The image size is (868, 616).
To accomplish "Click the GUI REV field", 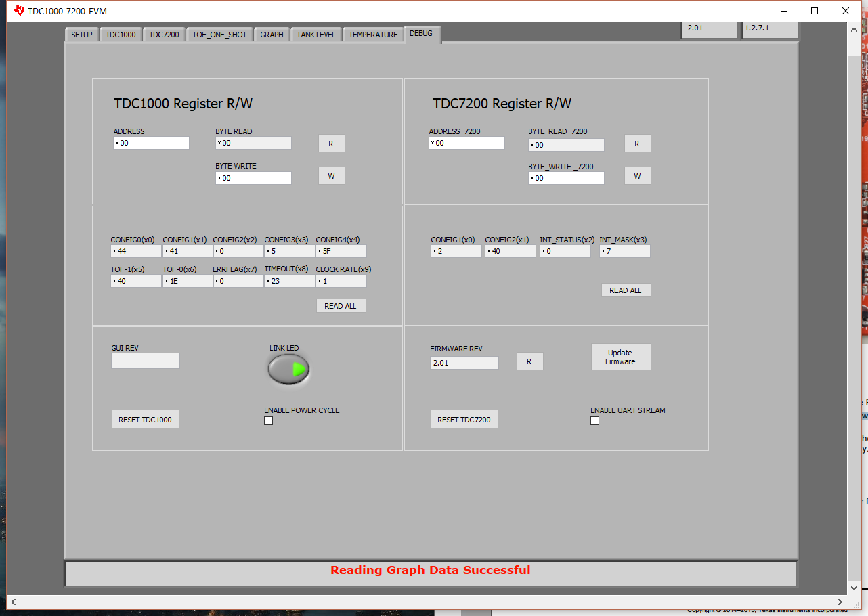I will click(146, 361).
